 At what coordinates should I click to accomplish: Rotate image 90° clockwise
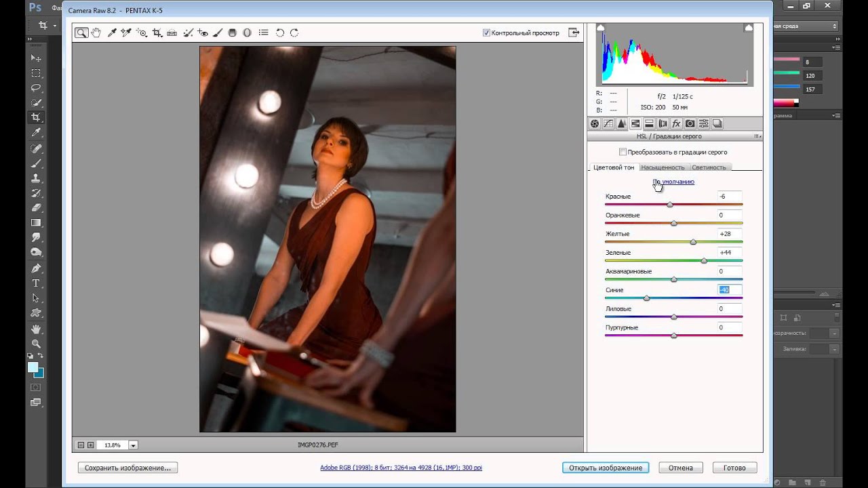(x=294, y=33)
